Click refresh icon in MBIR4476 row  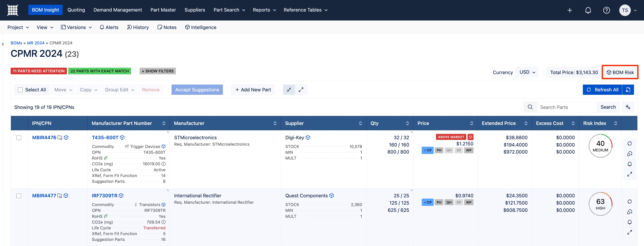click(630, 143)
